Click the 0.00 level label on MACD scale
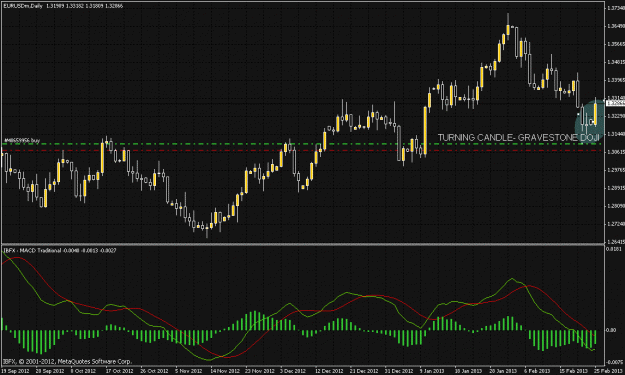The image size is (625, 375). click(611, 330)
